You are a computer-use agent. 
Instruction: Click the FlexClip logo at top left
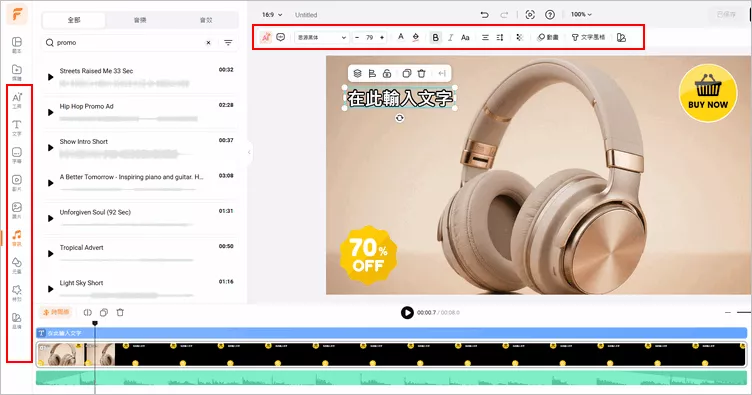[17, 15]
